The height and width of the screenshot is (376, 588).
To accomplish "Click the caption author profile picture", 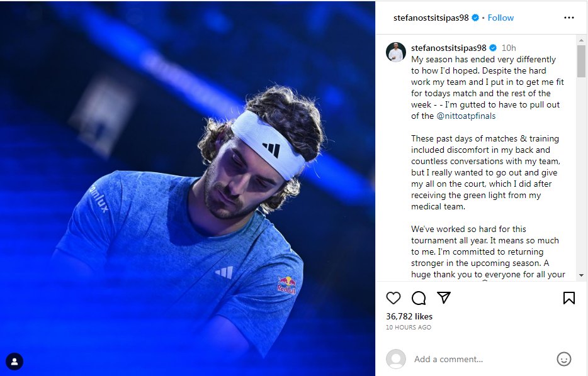I will [396, 52].
